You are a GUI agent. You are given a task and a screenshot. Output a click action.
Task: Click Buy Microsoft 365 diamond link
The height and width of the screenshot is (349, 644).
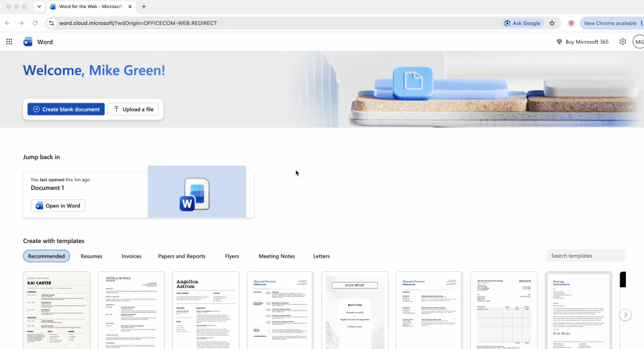pos(582,42)
